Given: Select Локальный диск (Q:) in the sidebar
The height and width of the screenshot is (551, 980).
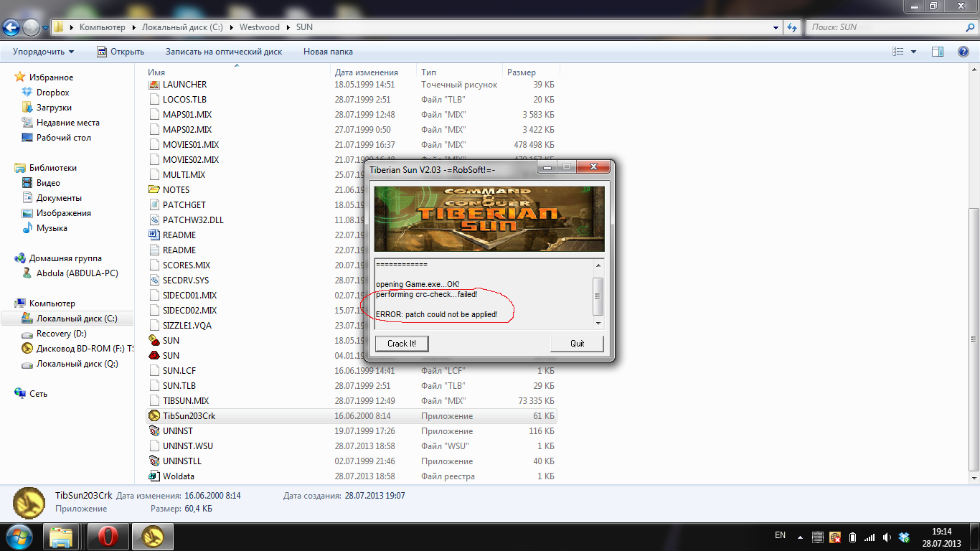Looking at the screenshot, I should click(x=77, y=364).
